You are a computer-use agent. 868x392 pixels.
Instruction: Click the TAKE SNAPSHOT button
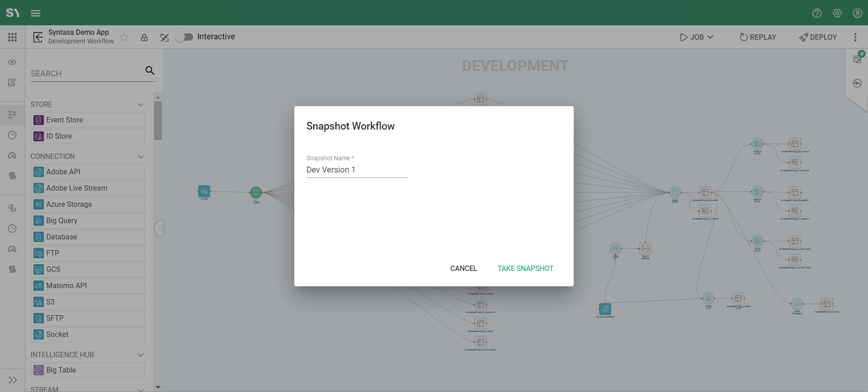point(525,268)
